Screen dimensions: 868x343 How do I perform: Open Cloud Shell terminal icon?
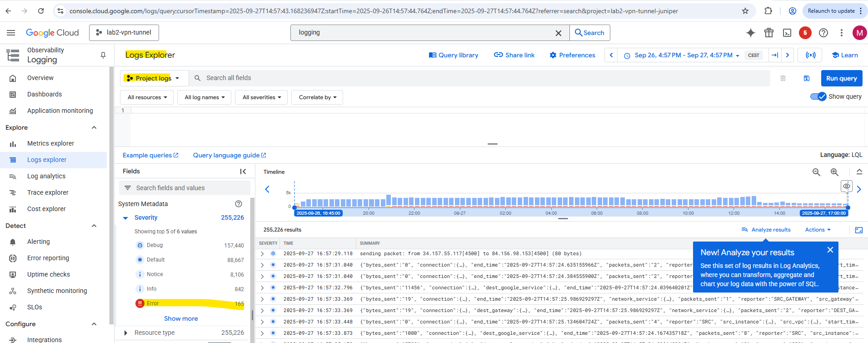pos(787,33)
